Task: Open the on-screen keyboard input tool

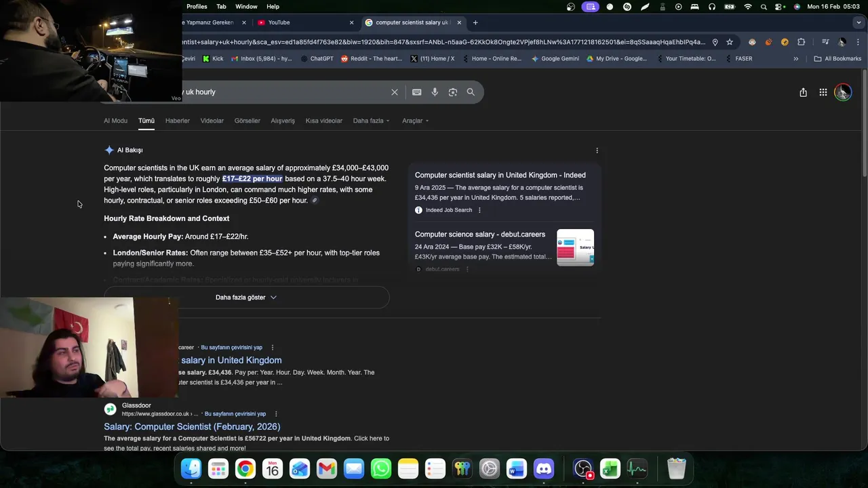Action: (x=416, y=92)
